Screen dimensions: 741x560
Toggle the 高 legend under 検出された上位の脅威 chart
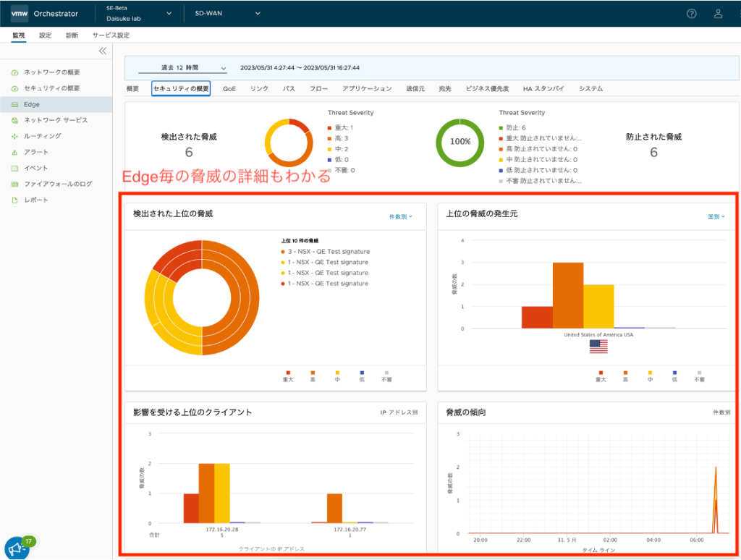(x=313, y=375)
